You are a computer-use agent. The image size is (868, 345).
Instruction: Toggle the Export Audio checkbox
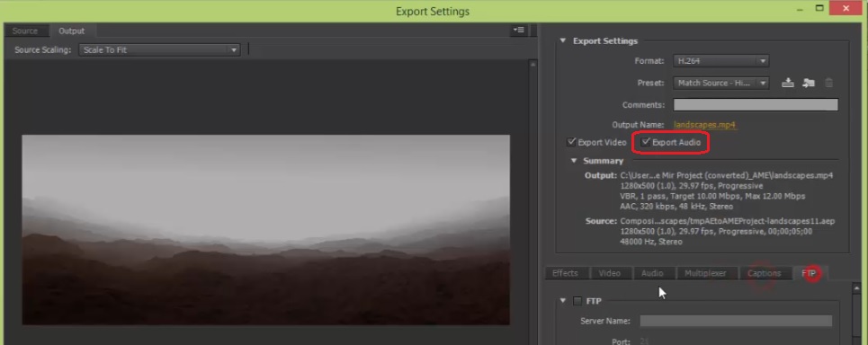[x=646, y=142]
